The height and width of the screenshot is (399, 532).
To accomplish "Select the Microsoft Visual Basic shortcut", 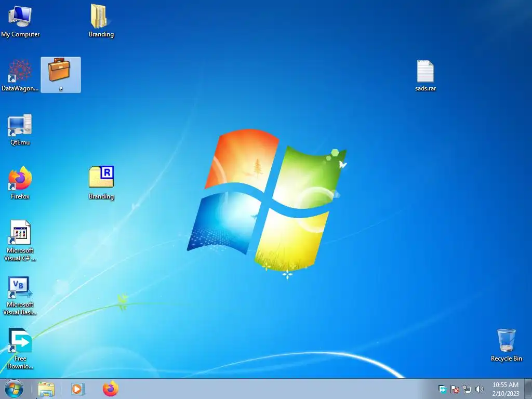I will [x=20, y=296].
